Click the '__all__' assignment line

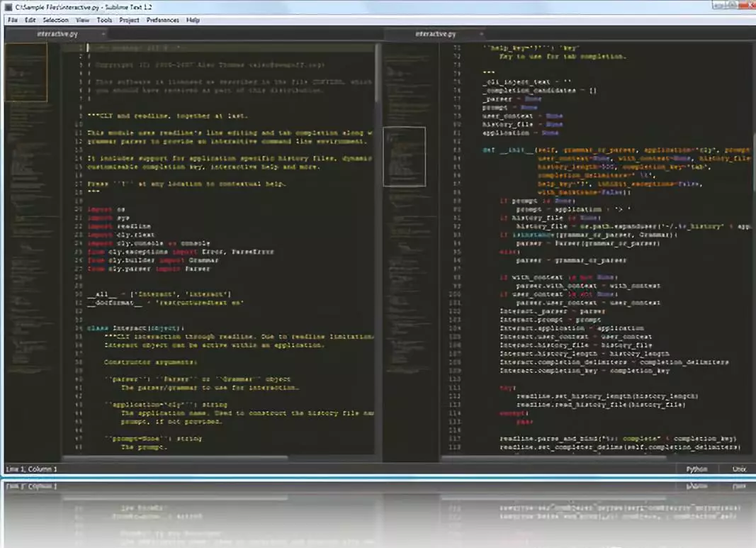point(159,294)
